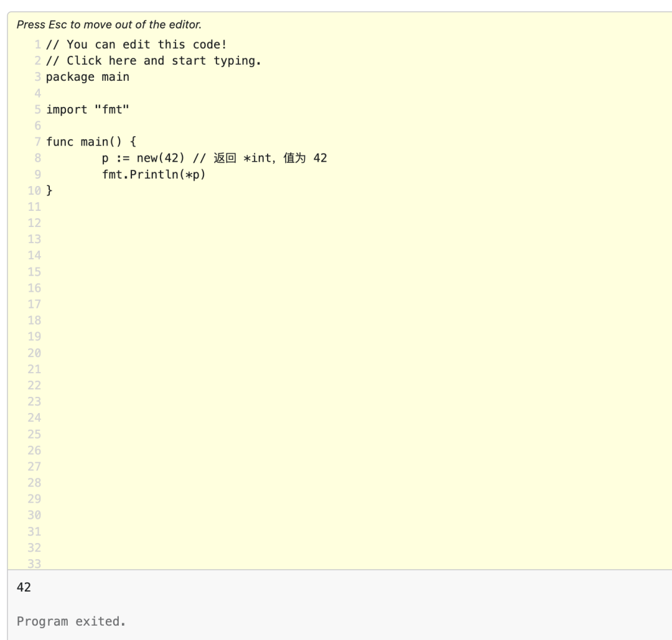Click the 'Press Esc to move out' hint
The image size is (672, 640).
pos(109,25)
